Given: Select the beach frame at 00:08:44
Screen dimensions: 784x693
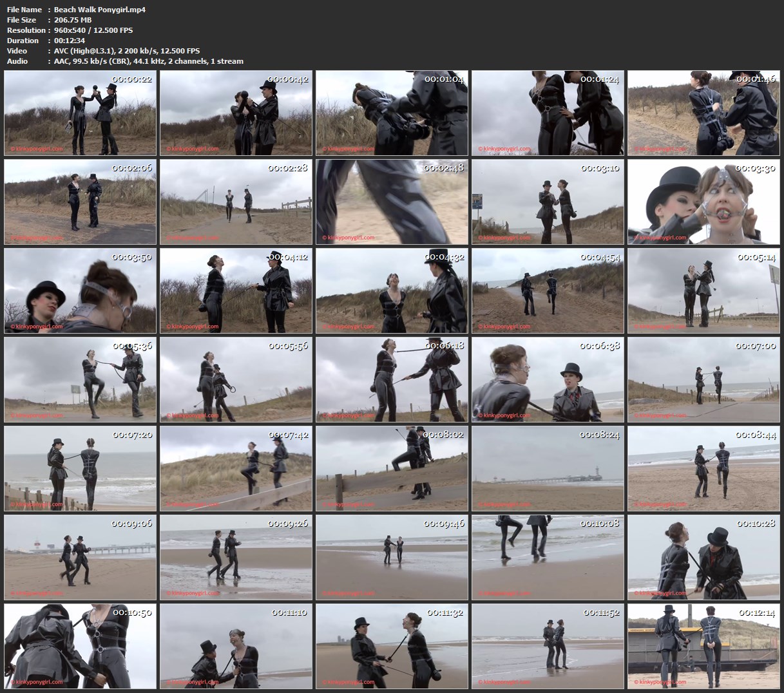Looking at the screenshot, I should (704, 468).
